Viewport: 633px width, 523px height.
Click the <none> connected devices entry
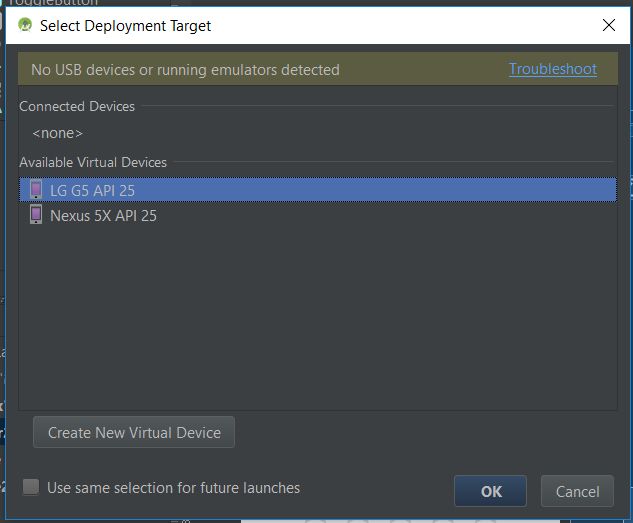57,133
